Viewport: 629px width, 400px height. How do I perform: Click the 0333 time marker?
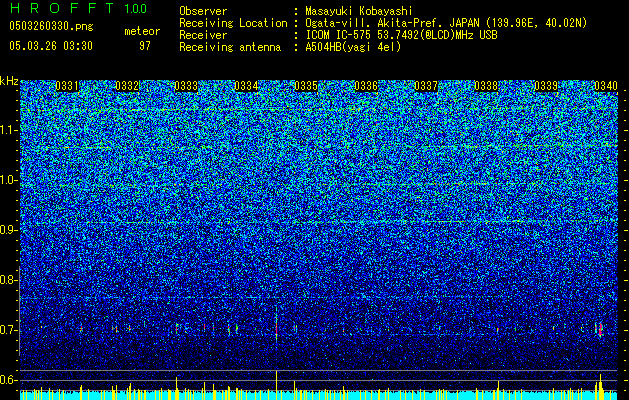pos(186,86)
